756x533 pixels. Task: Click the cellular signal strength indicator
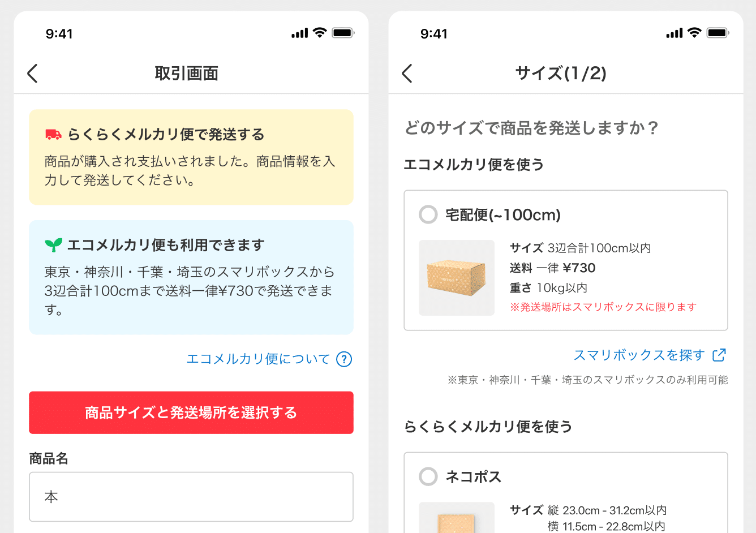click(299, 33)
